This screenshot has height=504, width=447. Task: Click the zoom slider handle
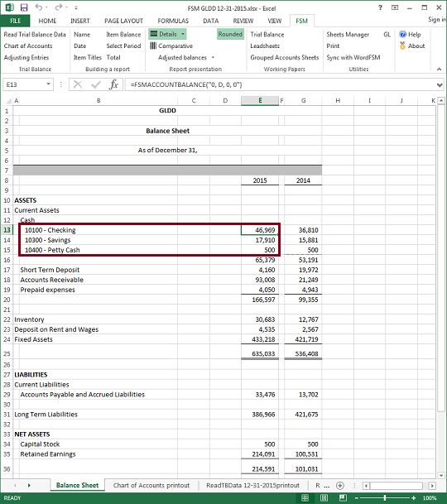[x=385, y=498]
